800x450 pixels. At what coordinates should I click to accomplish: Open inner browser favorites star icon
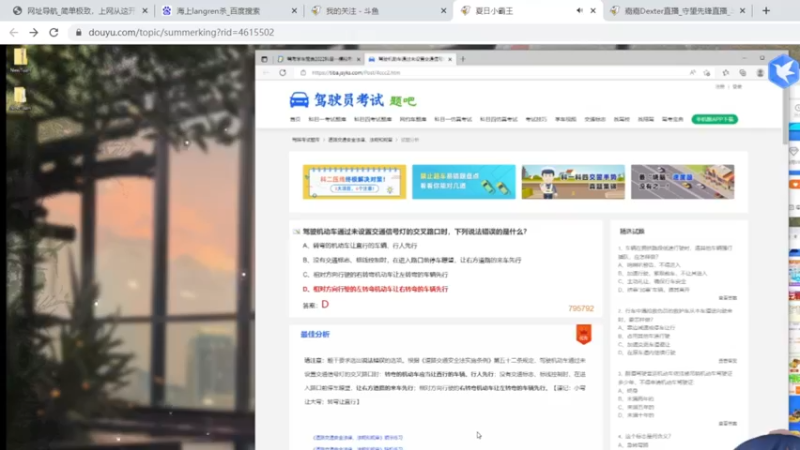(726, 73)
